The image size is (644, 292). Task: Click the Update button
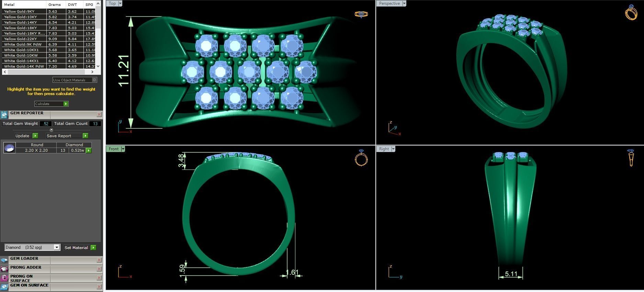23,136
